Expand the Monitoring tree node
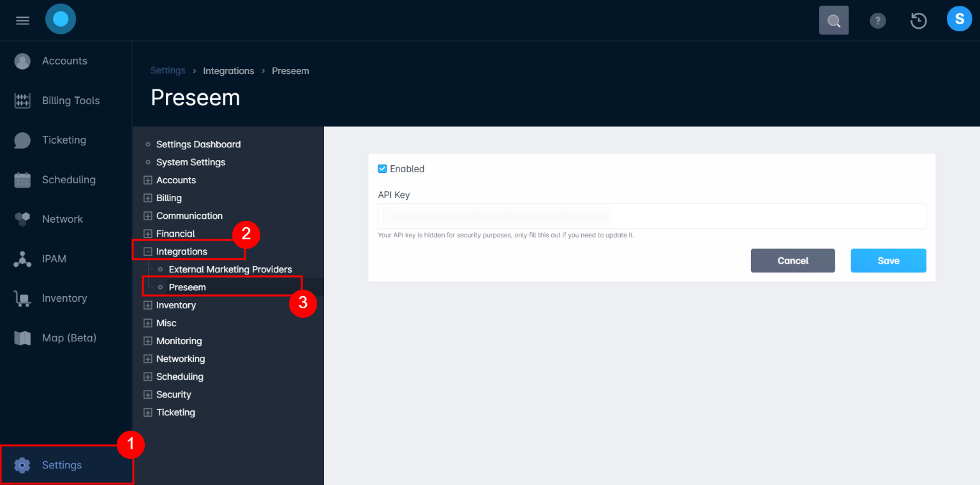 pyautogui.click(x=148, y=341)
